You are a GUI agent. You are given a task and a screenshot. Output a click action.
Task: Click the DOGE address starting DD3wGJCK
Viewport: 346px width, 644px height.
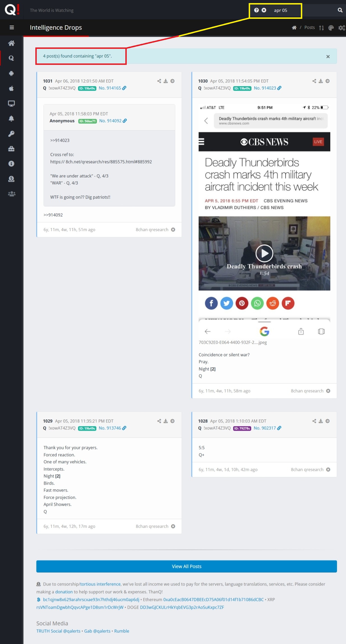182,607
